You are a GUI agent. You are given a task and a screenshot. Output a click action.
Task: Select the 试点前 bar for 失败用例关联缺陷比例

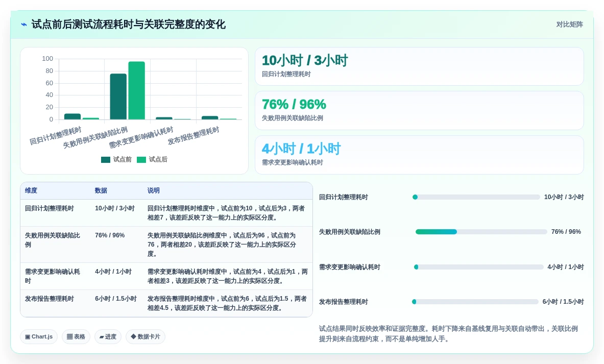click(x=118, y=96)
